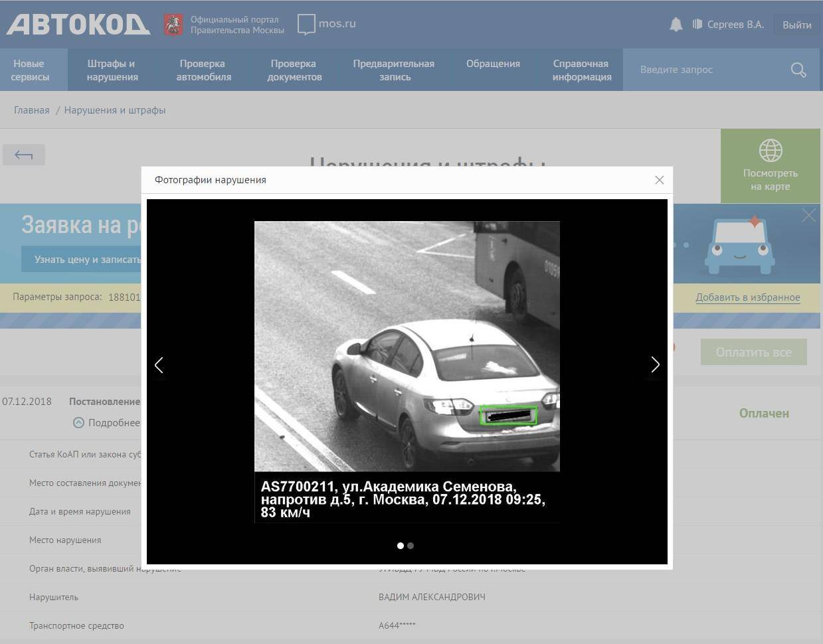The width and height of the screenshot is (823, 644).
Task: Click the notification bell icon
Action: pyautogui.click(x=676, y=25)
